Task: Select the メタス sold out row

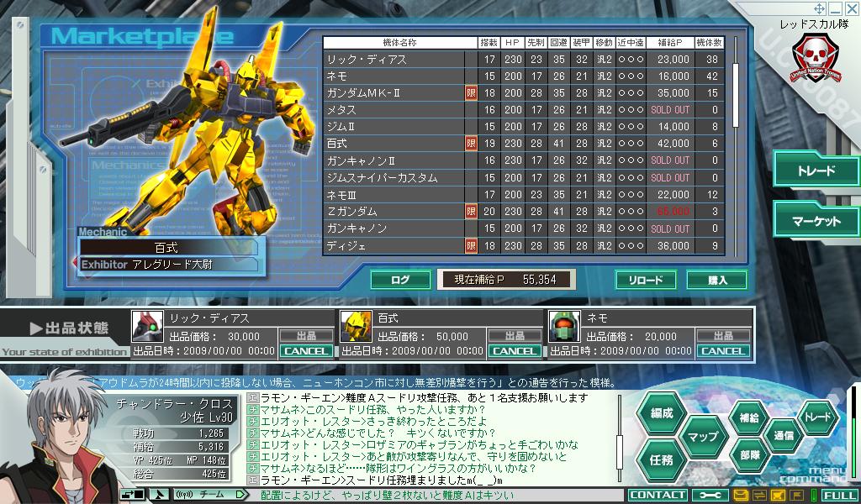Action: point(524,110)
